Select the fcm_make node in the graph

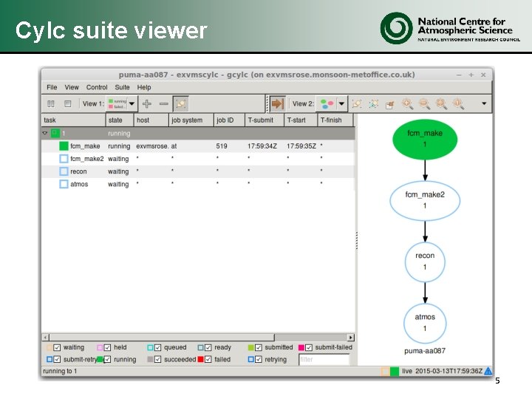425,139
